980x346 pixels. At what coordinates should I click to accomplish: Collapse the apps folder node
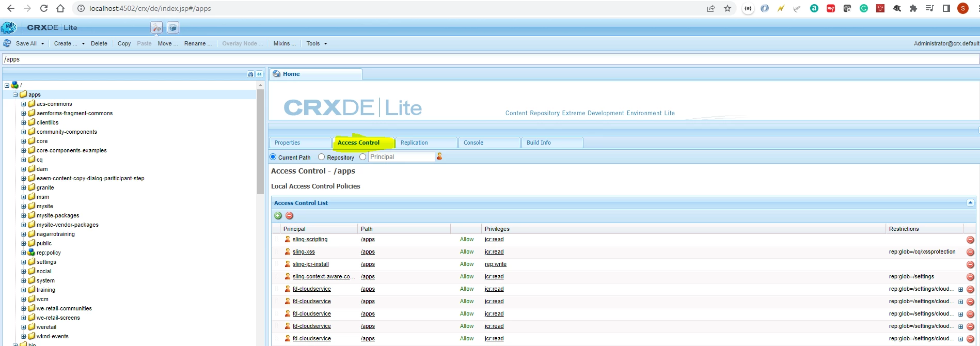[x=15, y=95]
